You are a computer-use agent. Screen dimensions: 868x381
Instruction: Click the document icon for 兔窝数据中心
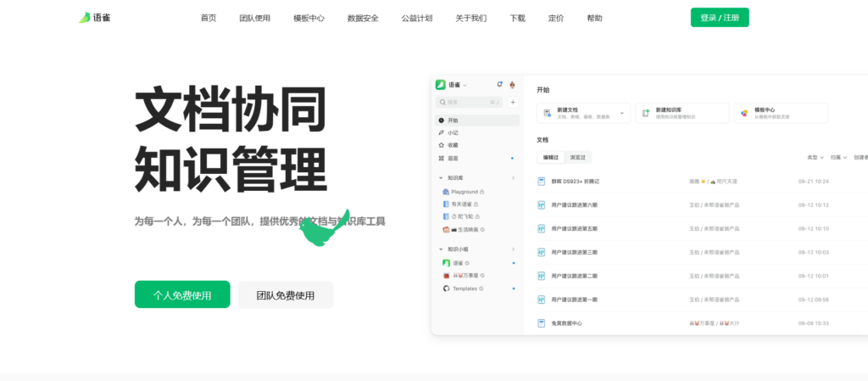(x=542, y=322)
